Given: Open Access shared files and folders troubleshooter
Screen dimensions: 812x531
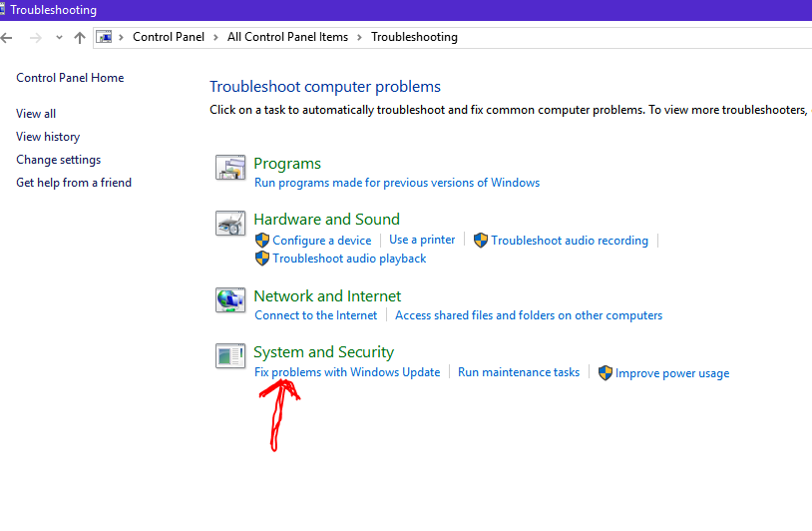Looking at the screenshot, I should (529, 315).
